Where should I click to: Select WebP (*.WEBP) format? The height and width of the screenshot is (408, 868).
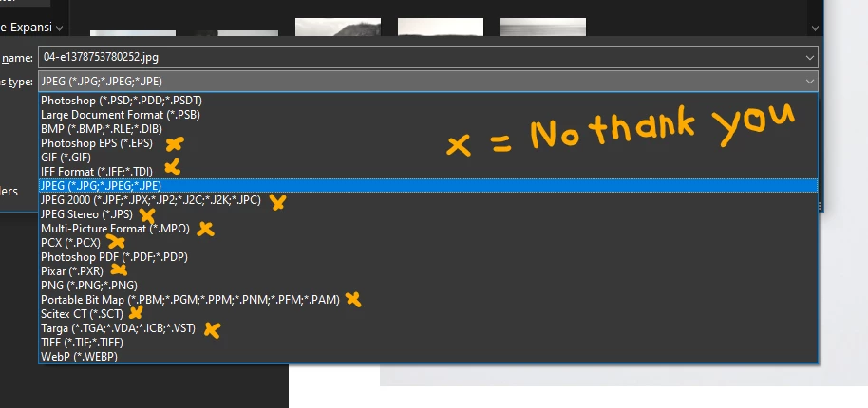428,357
